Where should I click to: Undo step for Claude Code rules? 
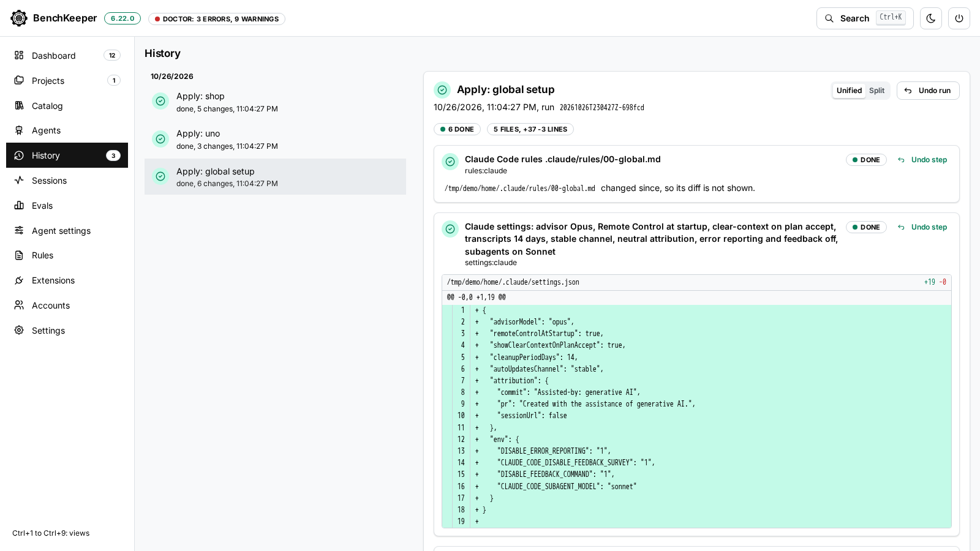click(922, 160)
